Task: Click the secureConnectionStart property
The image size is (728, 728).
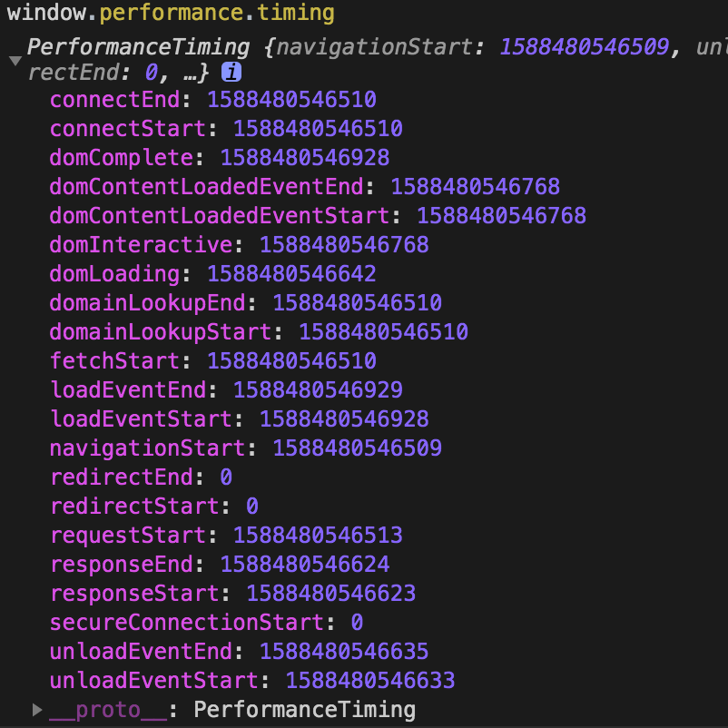Action: [187, 623]
